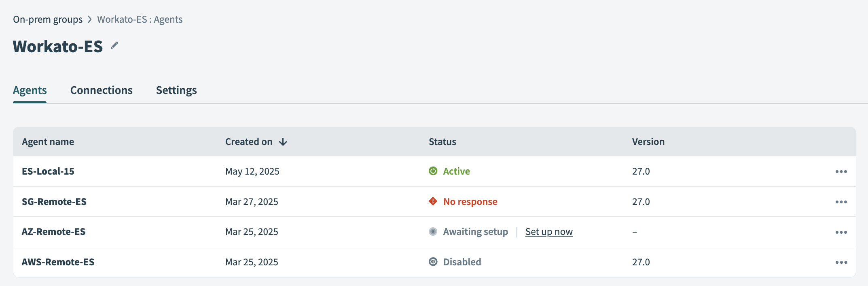
Task: Click the Status column header
Action: click(442, 142)
